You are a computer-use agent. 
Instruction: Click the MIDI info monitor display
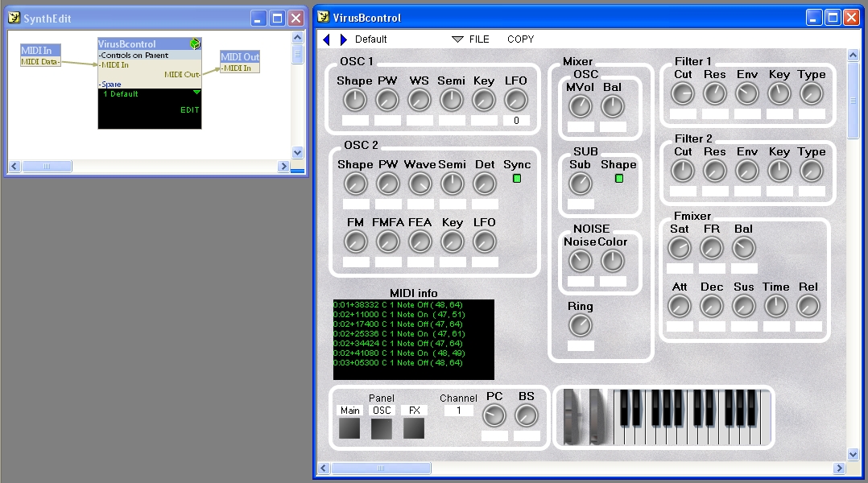(414, 339)
